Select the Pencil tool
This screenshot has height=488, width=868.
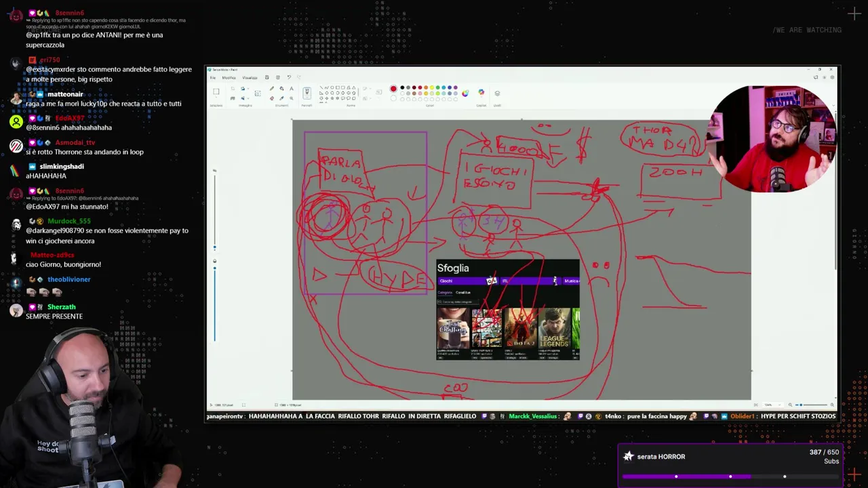pyautogui.click(x=272, y=88)
